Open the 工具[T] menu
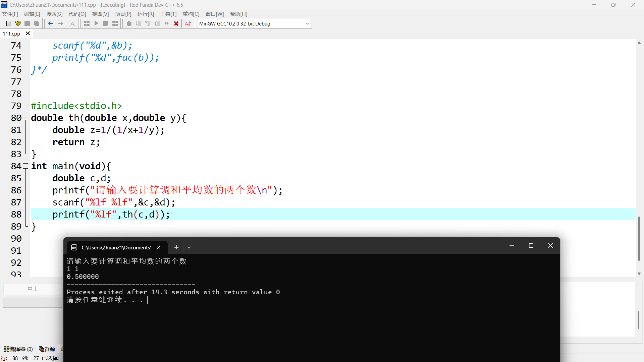The image size is (644, 362). tap(168, 14)
